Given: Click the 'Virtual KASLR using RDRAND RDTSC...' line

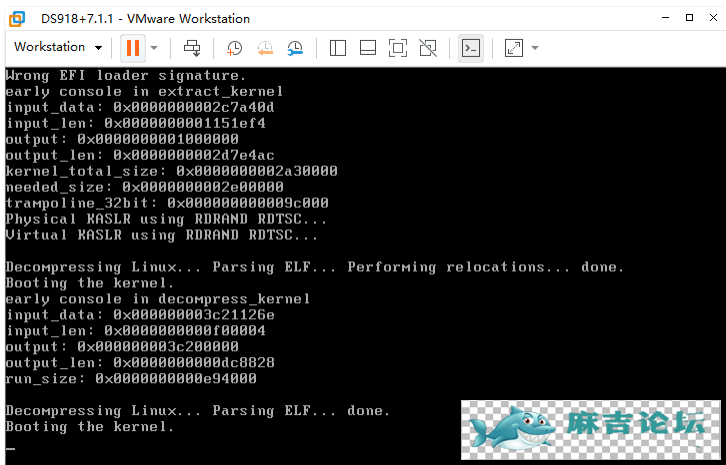Looking at the screenshot, I should tap(162, 235).
